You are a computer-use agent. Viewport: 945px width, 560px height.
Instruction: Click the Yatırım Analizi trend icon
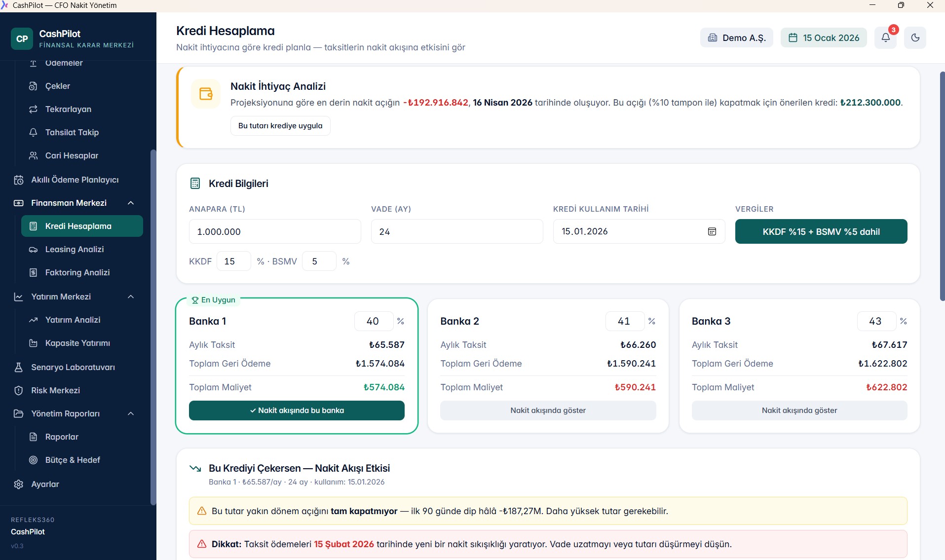(33, 320)
